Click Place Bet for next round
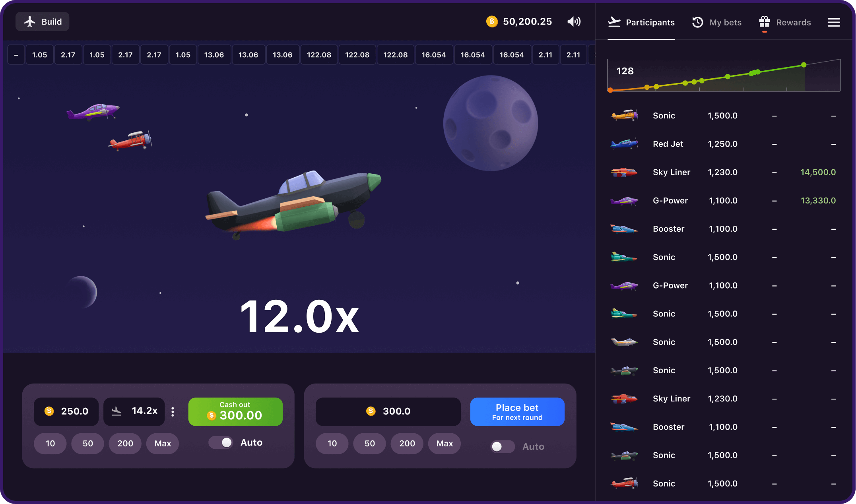 point(517,411)
